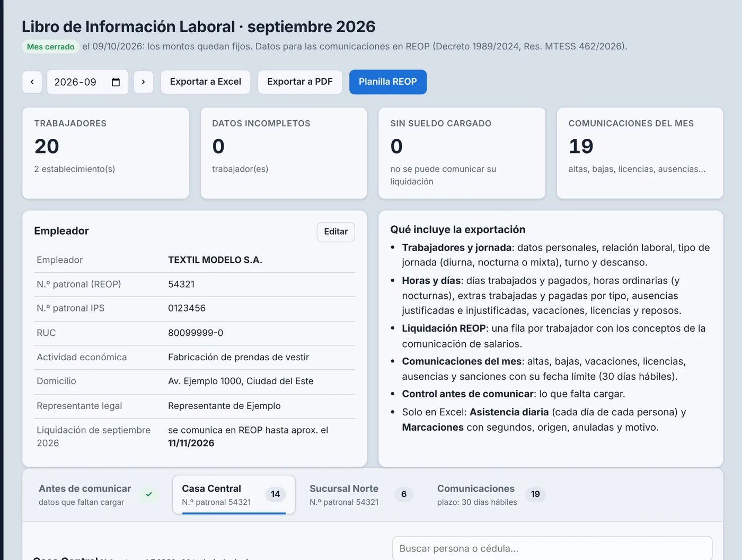Select the Comunicaciones del mes card
Screen dimensions: 742x560
click(640, 153)
